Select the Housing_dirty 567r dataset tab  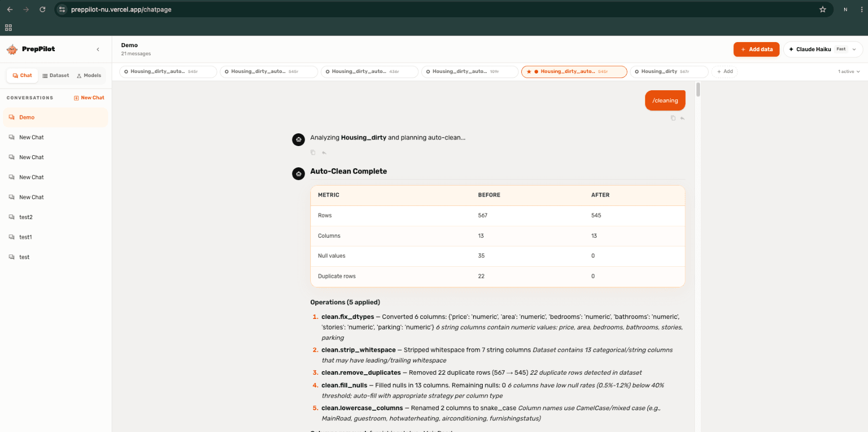tap(669, 71)
